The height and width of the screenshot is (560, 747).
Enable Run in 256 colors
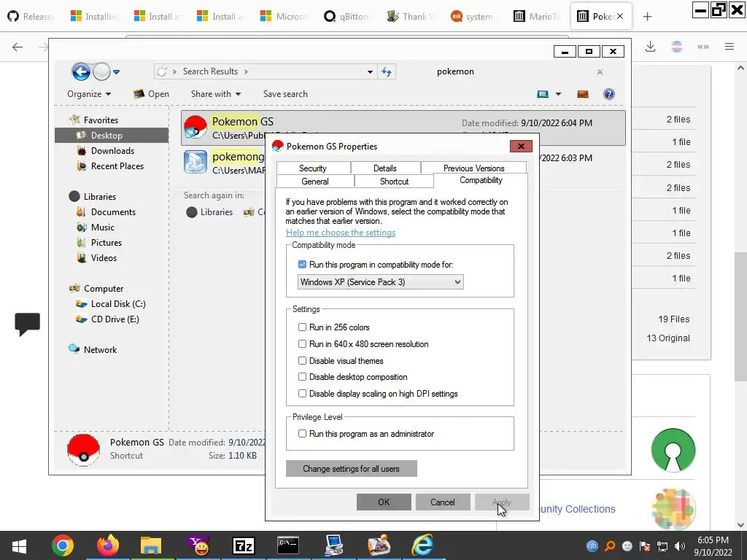pyautogui.click(x=302, y=327)
